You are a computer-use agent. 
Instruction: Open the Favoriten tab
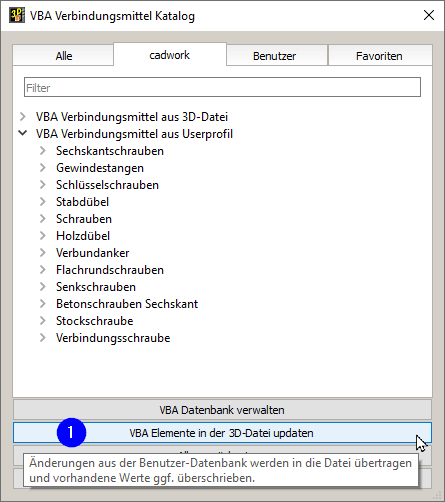(380, 55)
